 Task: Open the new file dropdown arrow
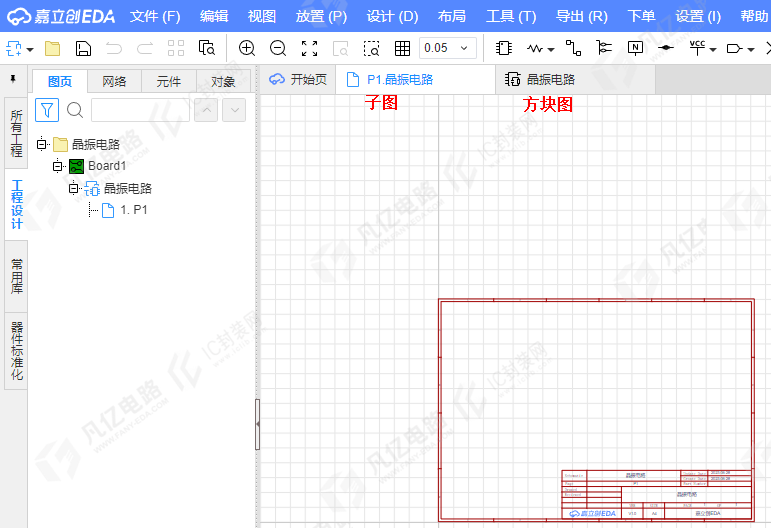point(30,50)
